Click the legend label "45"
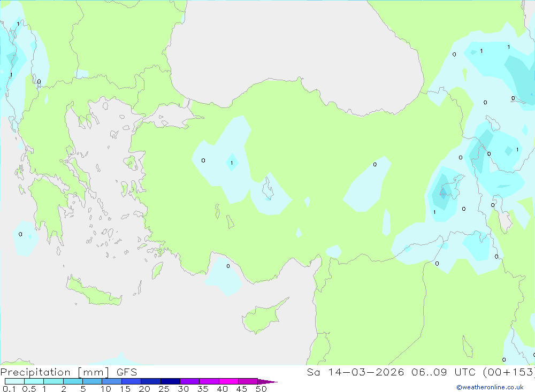Screen dimensions: 535x392 242,389
